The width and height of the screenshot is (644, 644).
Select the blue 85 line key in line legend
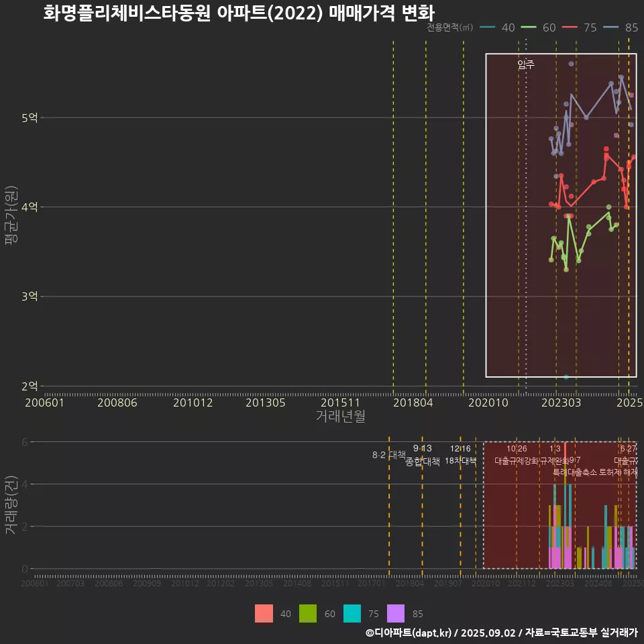pos(610,27)
